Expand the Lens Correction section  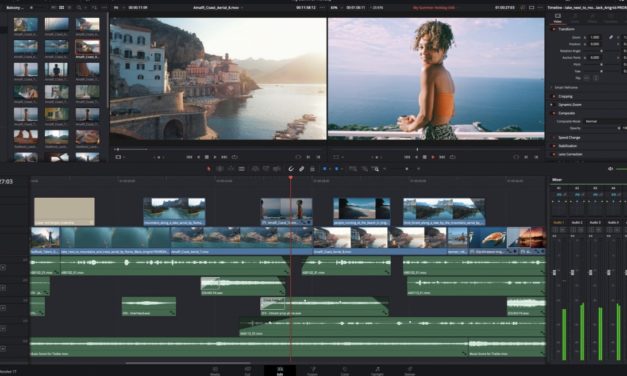tap(570, 154)
